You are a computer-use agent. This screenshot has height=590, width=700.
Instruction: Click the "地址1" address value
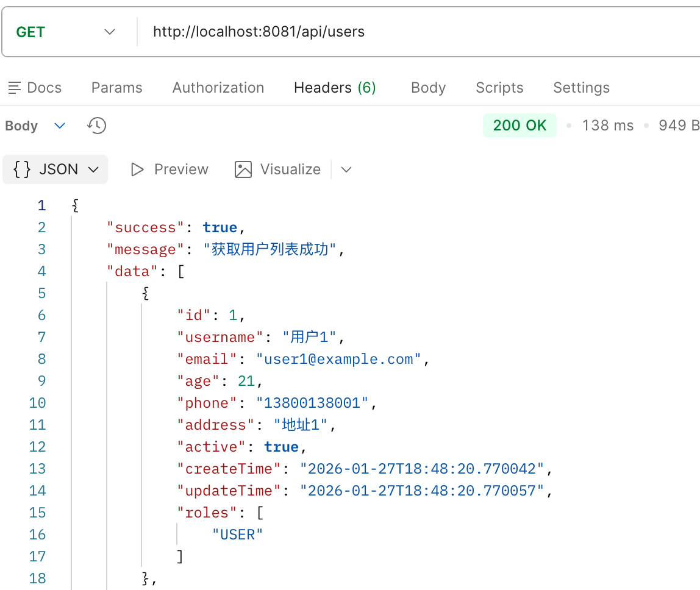[x=301, y=425]
